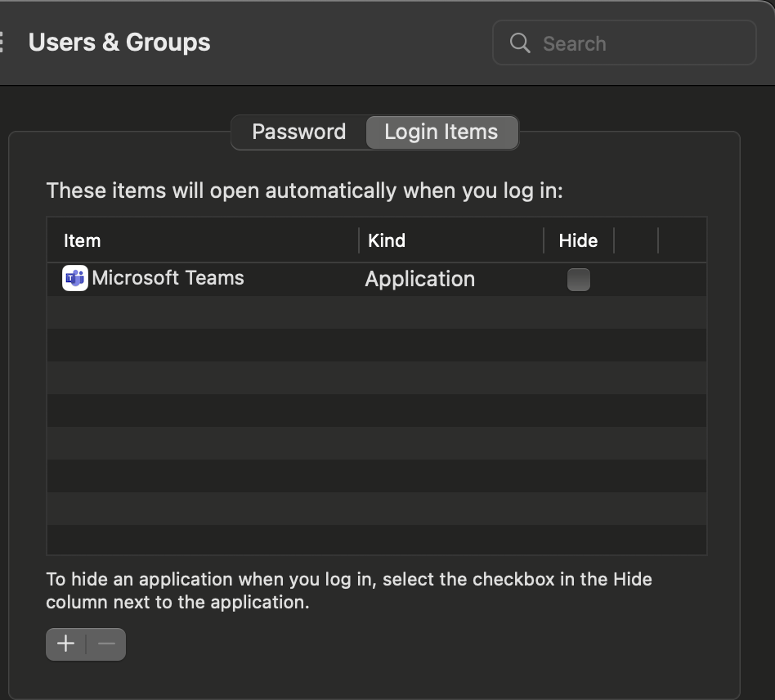Click divider between Item and Kind columns

(x=359, y=240)
